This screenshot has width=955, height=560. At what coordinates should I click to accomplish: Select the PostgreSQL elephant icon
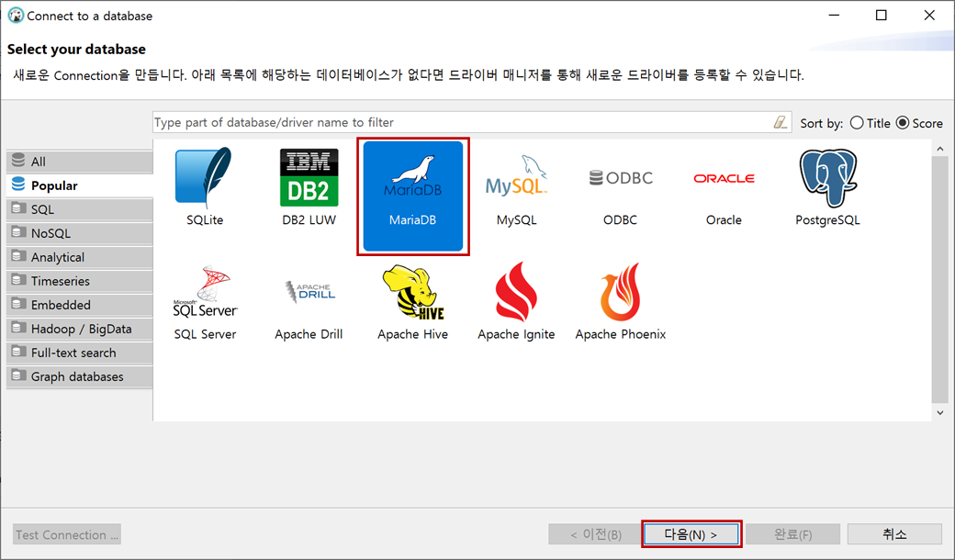[827, 178]
